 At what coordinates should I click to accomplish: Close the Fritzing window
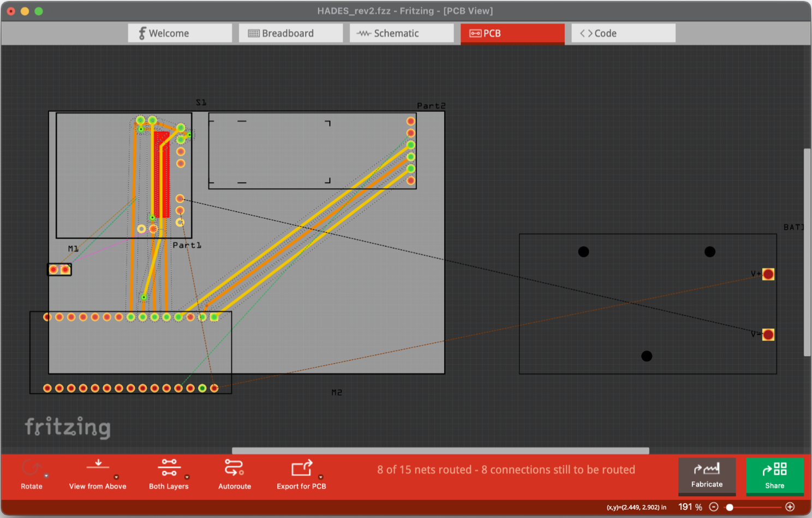(x=11, y=11)
